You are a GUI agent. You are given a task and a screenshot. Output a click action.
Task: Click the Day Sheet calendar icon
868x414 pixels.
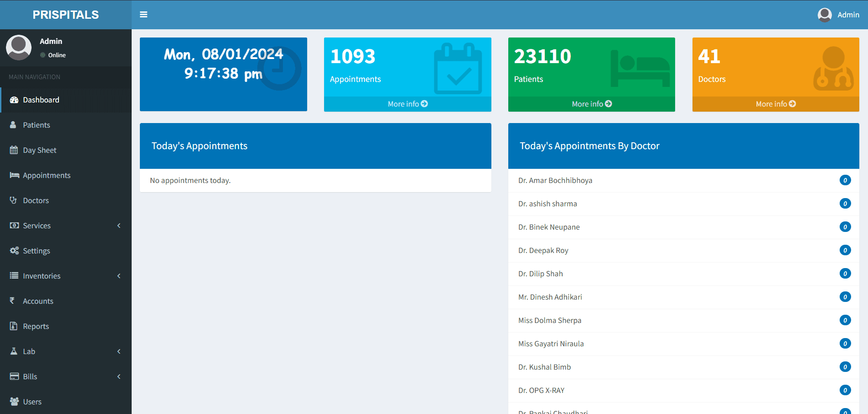14,150
